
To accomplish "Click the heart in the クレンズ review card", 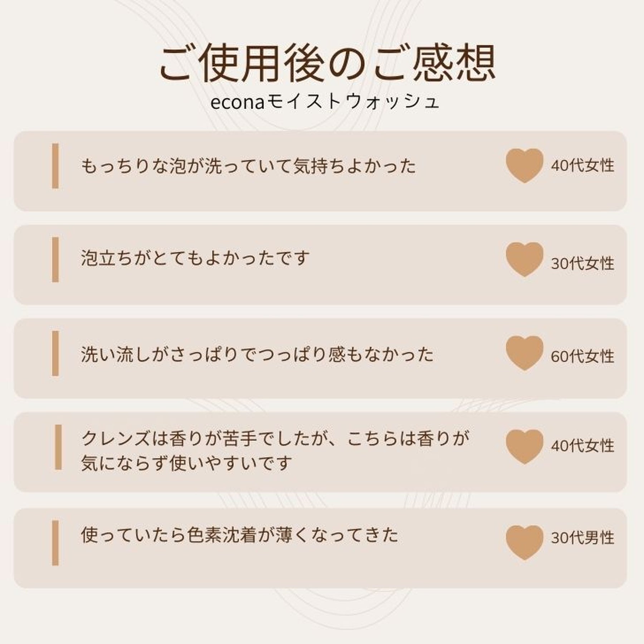I will point(525,447).
